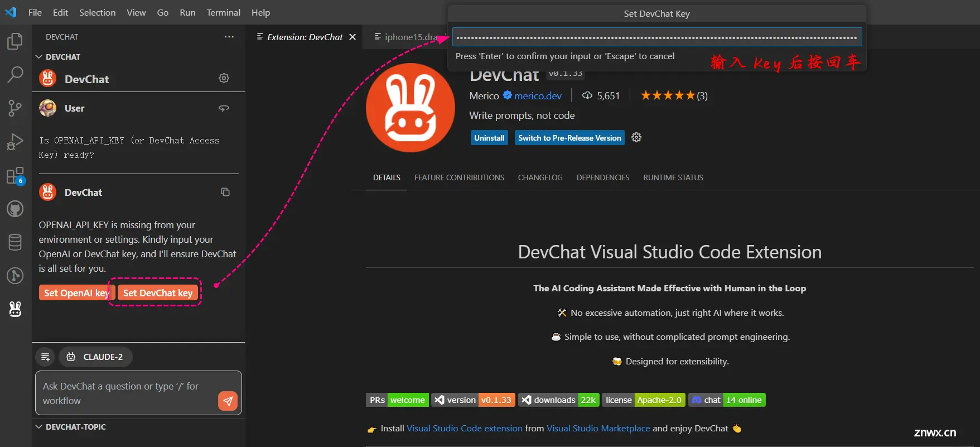
Task: Open the File menu
Action: pyautogui.click(x=35, y=12)
